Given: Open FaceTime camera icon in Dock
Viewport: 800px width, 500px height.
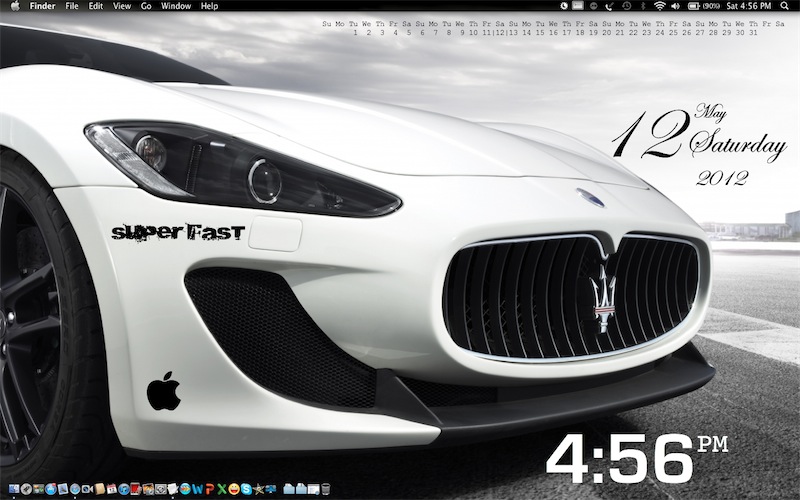Looking at the screenshot, I should pyautogui.click(x=87, y=489).
